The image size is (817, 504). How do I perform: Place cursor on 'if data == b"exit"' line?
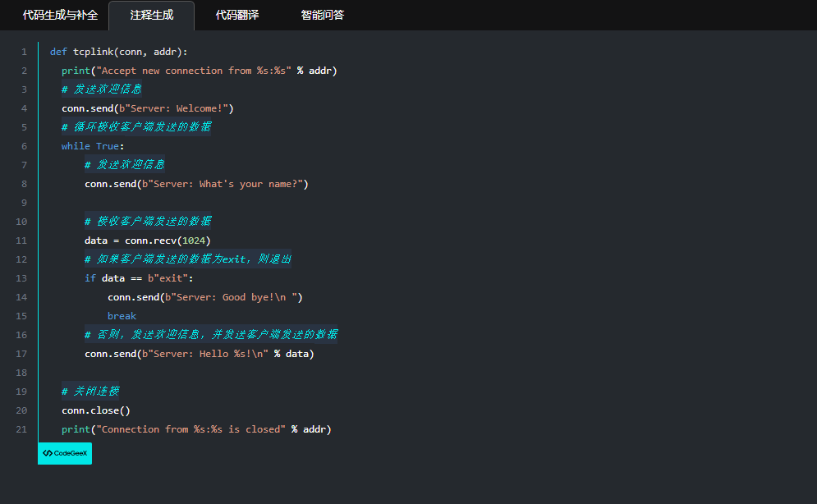tap(139, 278)
